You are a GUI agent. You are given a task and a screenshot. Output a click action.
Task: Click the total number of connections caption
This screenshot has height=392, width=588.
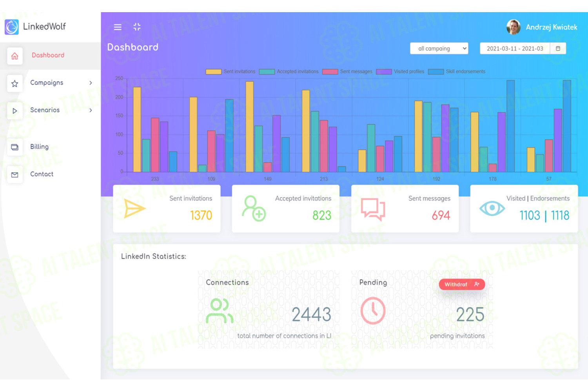click(x=284, y=336)
